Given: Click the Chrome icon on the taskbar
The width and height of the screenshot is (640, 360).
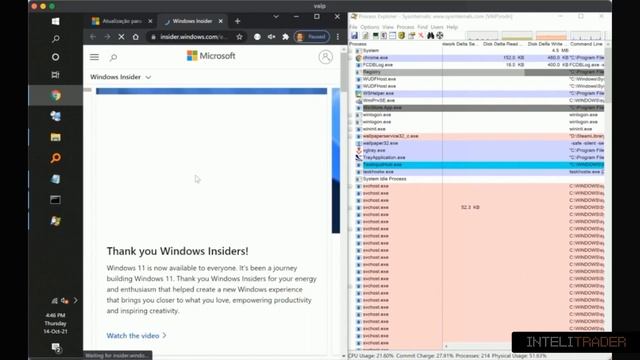Looking at the screenshot, I should (x=56, y=96).
